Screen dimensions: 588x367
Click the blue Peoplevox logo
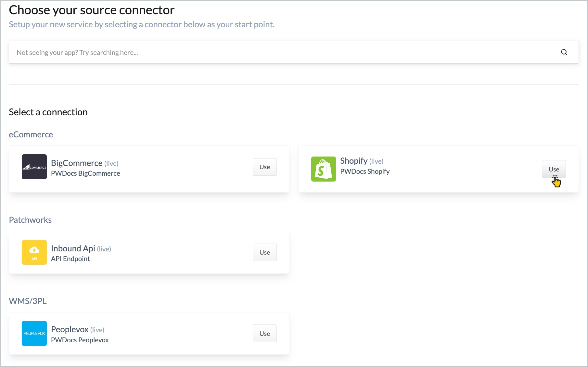(x=34, y=334)
